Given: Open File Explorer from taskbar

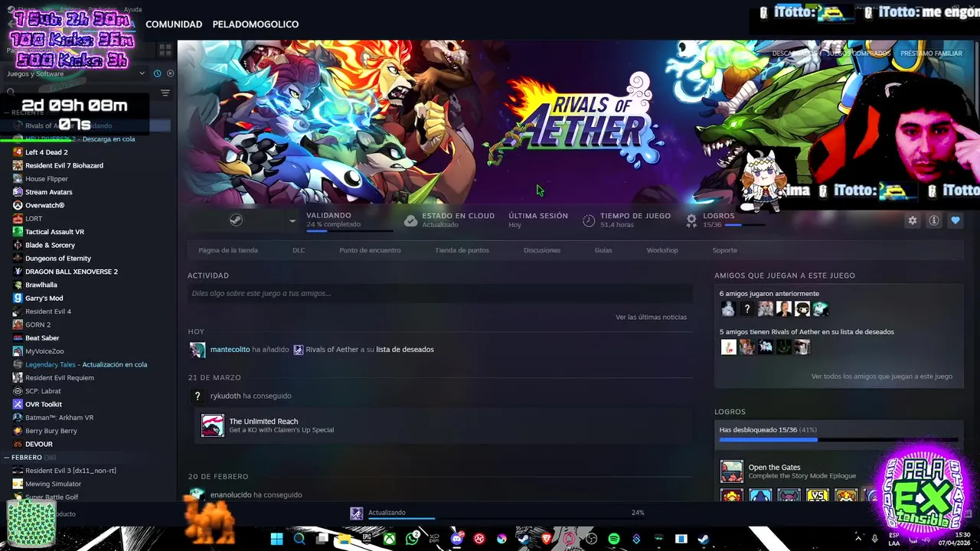Looking at the screenshot, I should click(x=345, y=539).
